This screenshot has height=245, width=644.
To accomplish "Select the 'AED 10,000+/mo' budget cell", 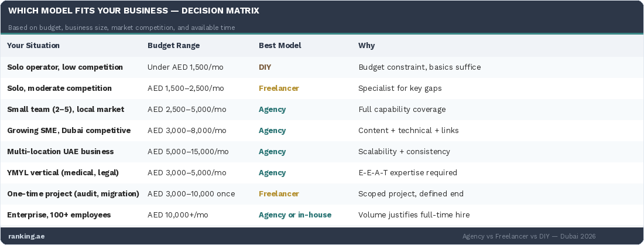I will (178, 215).
